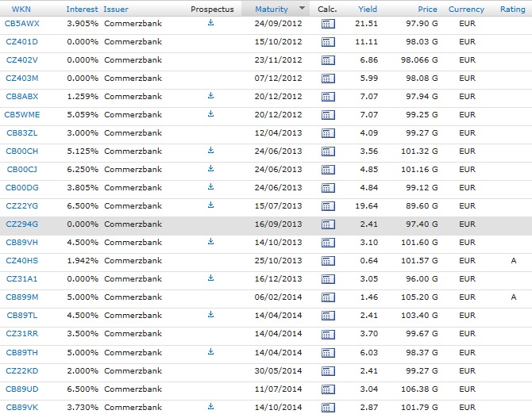Open the calculator icon for CB8ABX
532x414 pixels.
pos(328,97)
